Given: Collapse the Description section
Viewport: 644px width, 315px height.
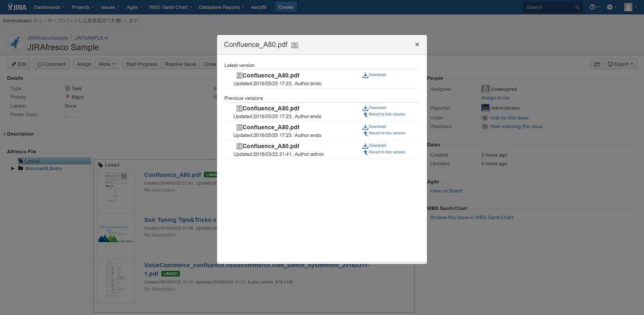Looking at the screenshot, I should click(5, 134).
